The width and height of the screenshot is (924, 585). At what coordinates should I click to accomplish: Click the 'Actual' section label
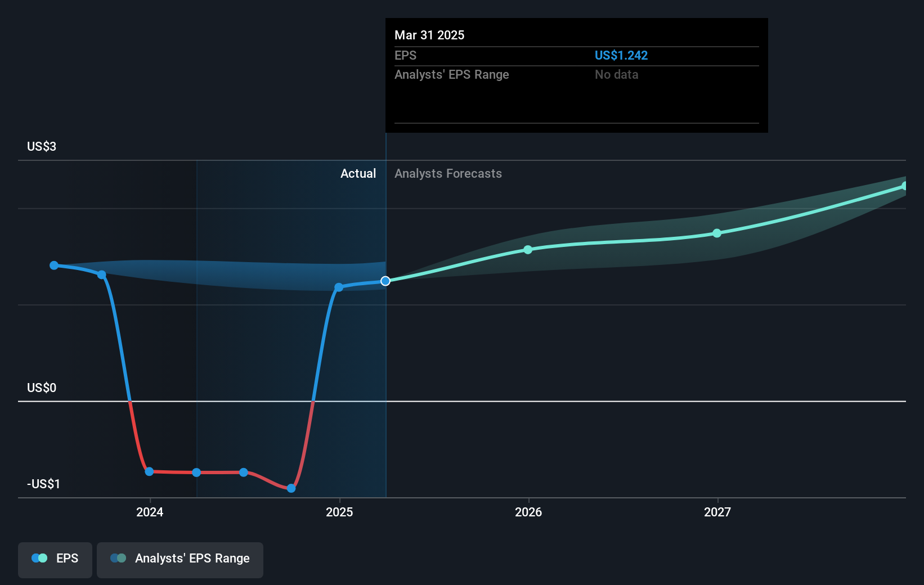(358, 174)
